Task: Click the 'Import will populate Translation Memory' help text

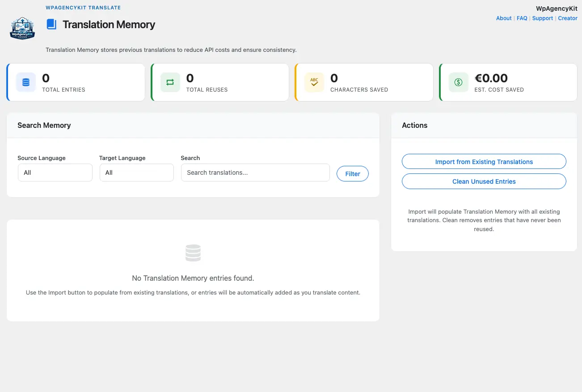Action: 484,220
